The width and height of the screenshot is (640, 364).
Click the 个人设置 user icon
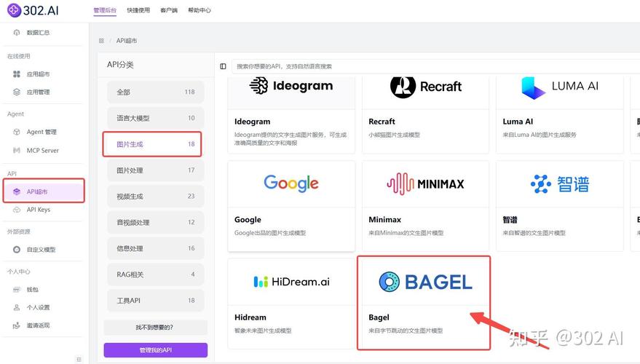click(17, 307)
